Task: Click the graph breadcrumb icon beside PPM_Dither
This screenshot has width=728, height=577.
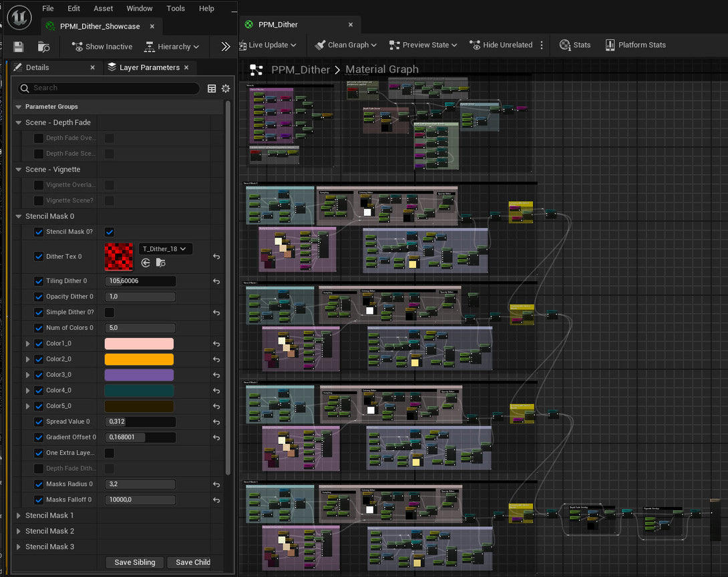Action: 256,69
